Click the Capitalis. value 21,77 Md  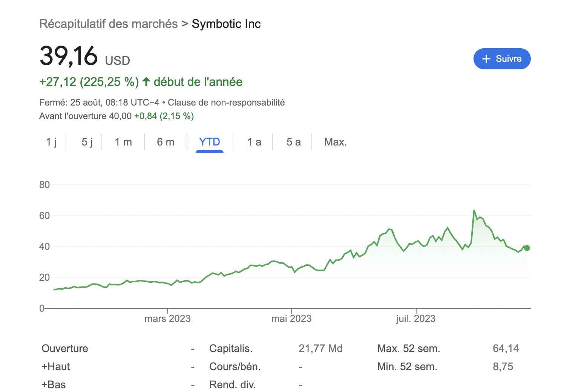pyautogui.click(x=320, y=348)
